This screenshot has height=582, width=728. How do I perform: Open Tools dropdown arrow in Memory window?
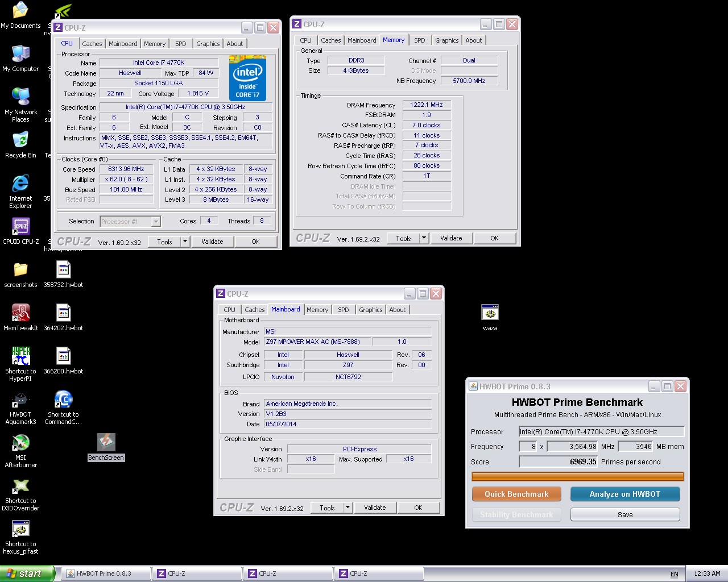424,238
